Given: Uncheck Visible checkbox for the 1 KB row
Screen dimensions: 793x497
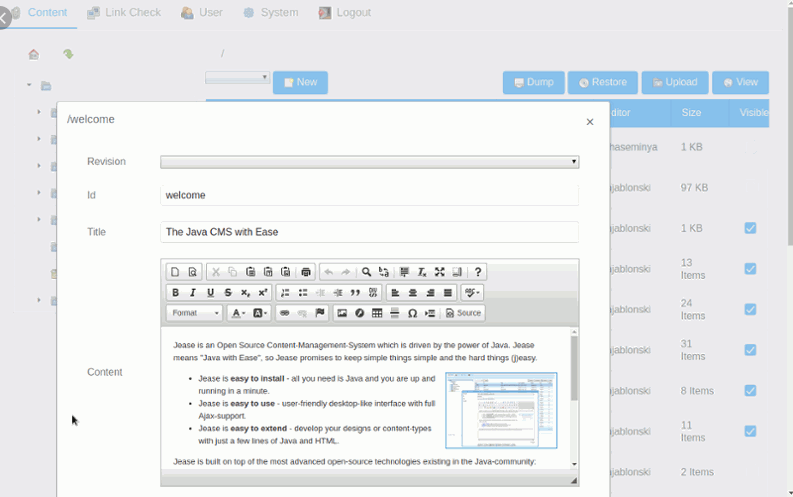Looking at the screenshot, I should 750,228.
